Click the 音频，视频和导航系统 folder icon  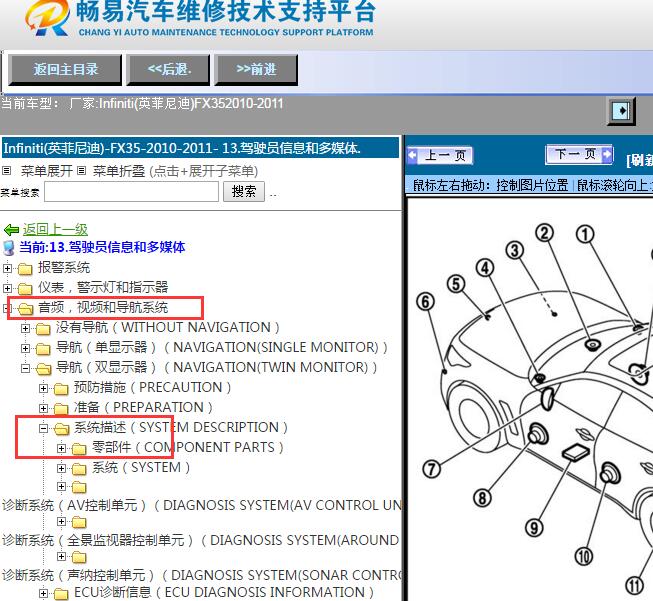click(x=25, y=308)
